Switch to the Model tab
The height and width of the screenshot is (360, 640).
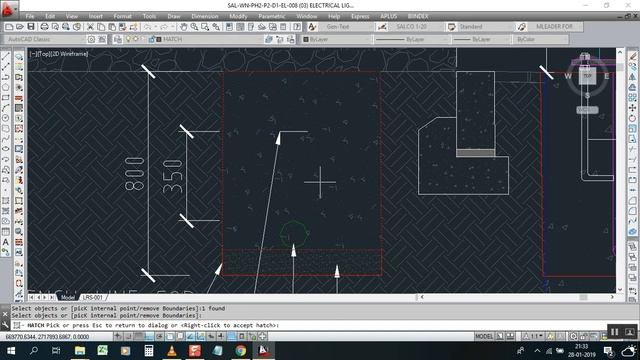point(68,298)
